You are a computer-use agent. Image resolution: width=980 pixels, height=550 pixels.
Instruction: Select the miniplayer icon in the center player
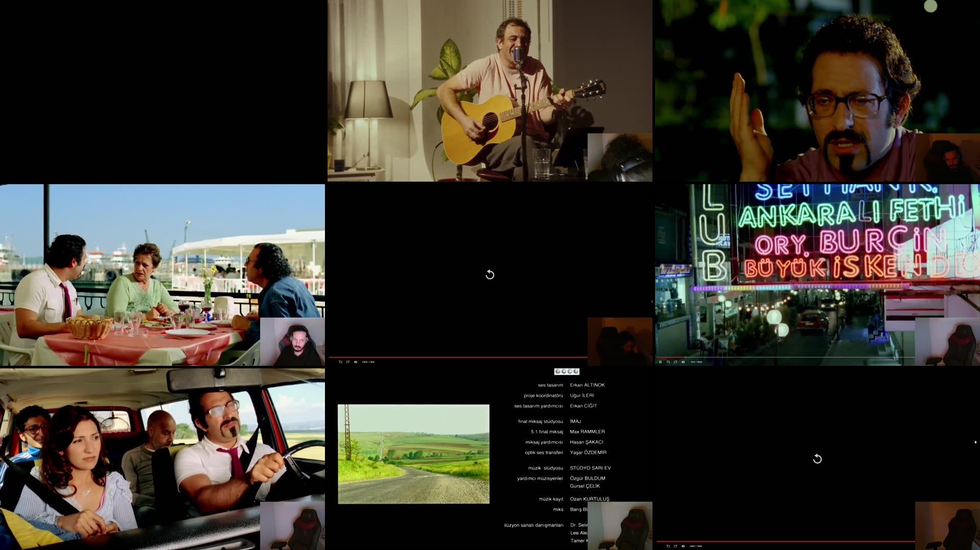point(348,362)
